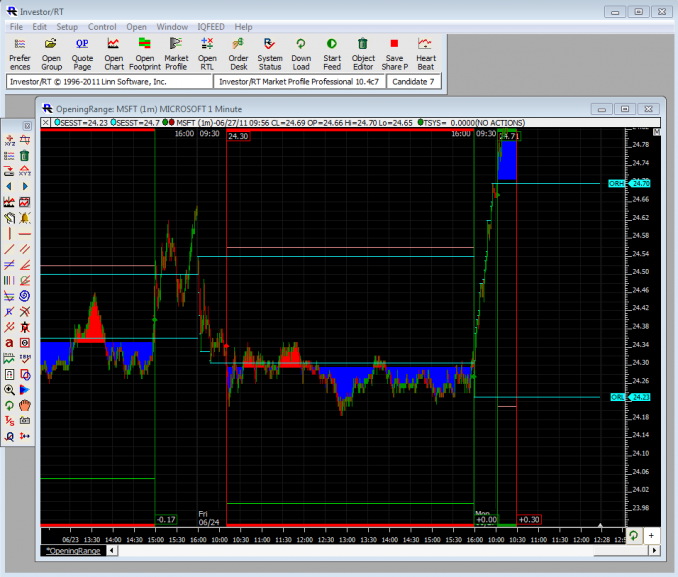678x577 pixels.
Task: Open the Object Editor
Action: pyautogui.click(x=363, y=54)
